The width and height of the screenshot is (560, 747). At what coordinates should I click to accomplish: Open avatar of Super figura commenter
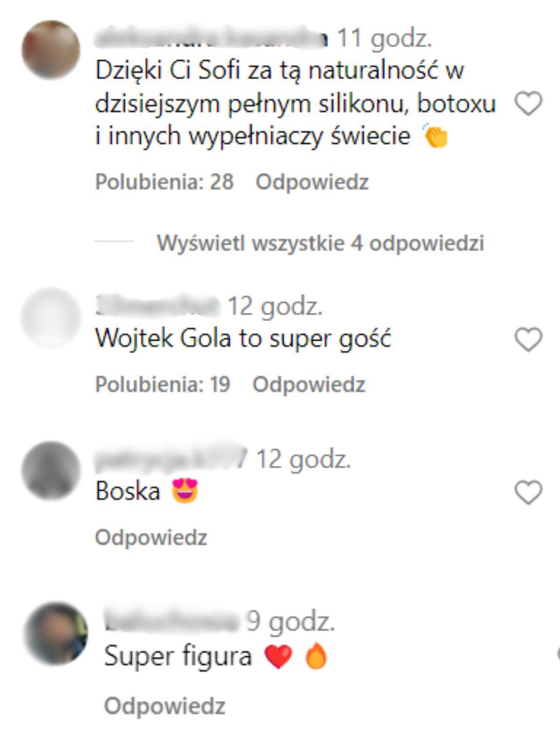[x=56, y=633]
